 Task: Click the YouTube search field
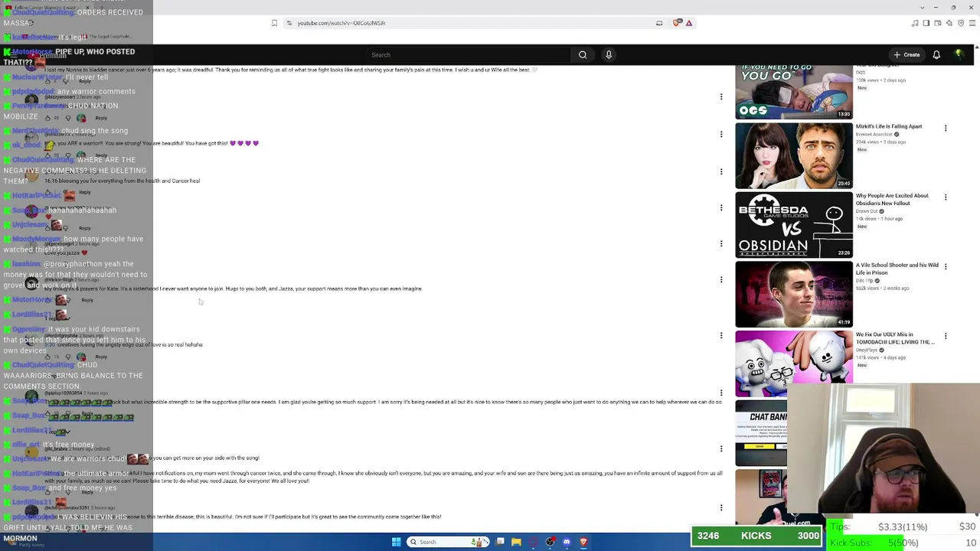pyautogui.click(x=467, y=55)
